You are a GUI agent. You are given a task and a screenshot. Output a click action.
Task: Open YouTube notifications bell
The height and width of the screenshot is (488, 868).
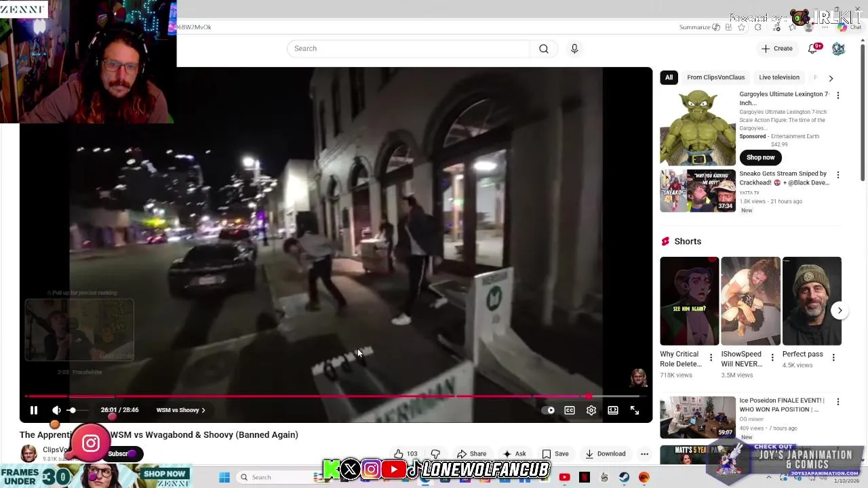[x=813, y=49]
